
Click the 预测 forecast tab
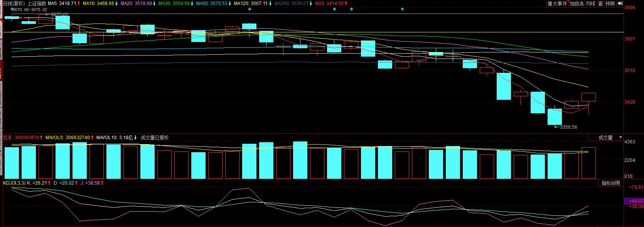tap(610, 3)
